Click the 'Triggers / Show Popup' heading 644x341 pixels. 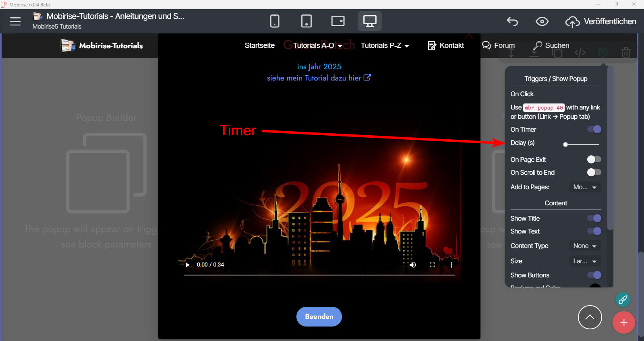pos(556,79)
